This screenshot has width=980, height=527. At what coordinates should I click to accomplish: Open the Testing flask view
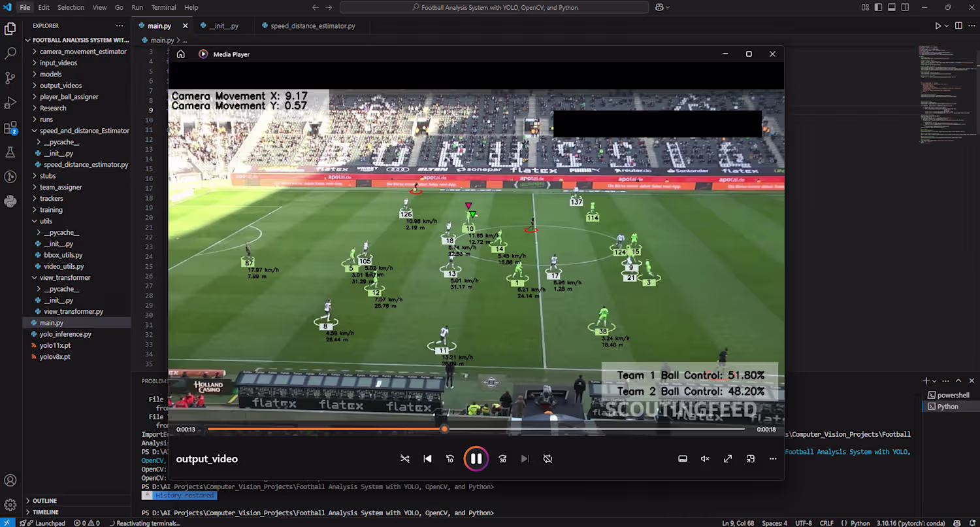(10, 152)
